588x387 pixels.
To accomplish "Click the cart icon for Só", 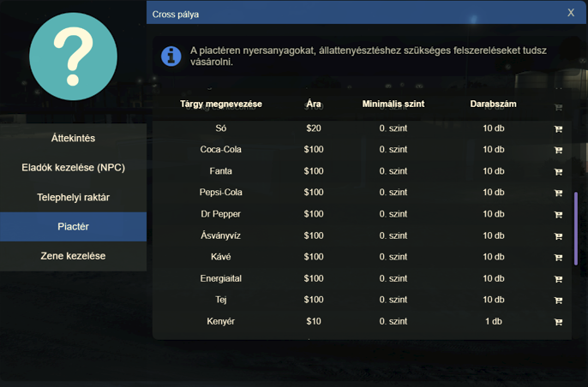I will point(558,128).
